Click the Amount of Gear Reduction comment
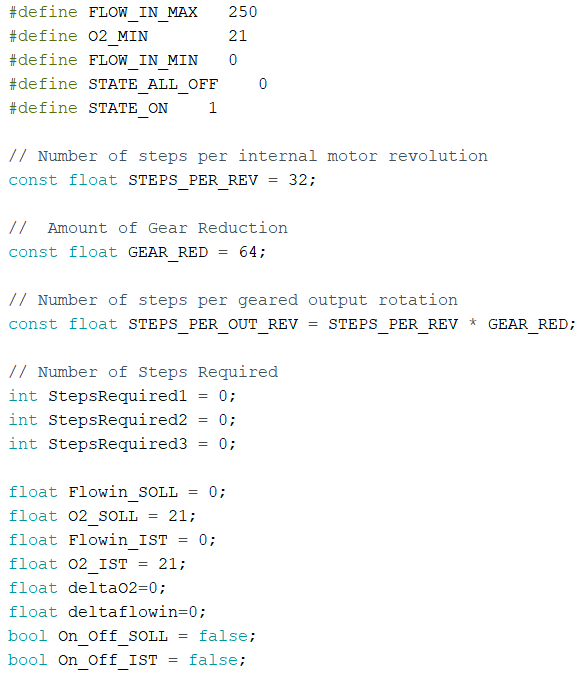The width and height of the screenshot is (587, 677). [148, 228]
